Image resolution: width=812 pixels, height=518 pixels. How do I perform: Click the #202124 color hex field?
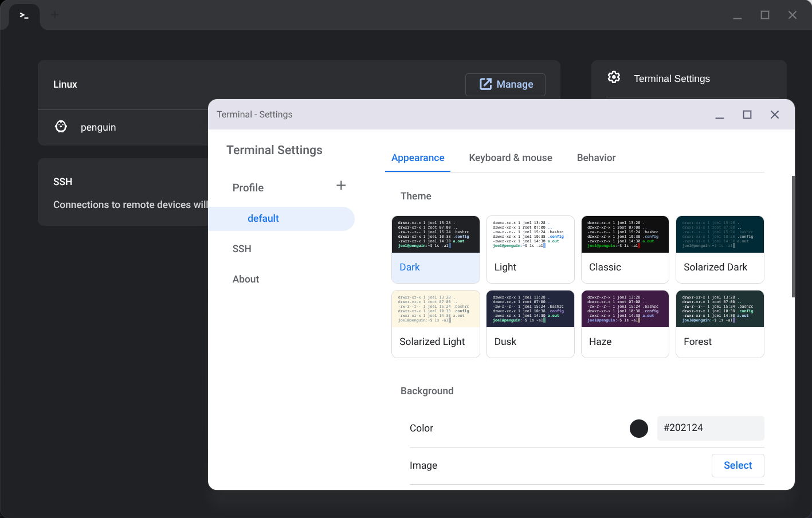click(711, 428)
